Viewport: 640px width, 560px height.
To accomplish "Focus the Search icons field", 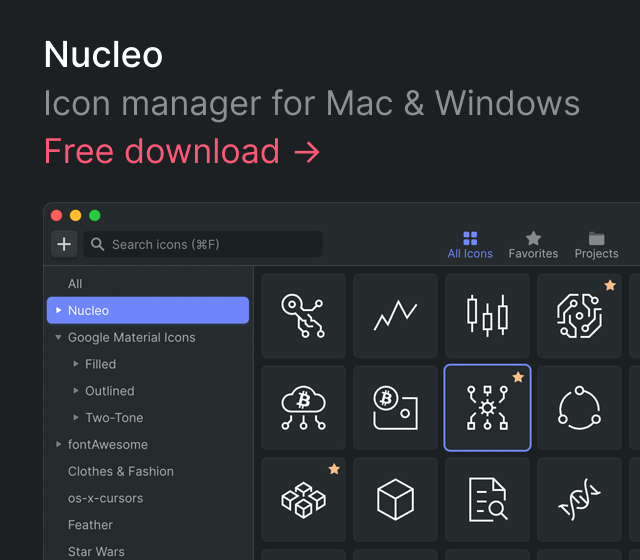I will tap(203, 244).
